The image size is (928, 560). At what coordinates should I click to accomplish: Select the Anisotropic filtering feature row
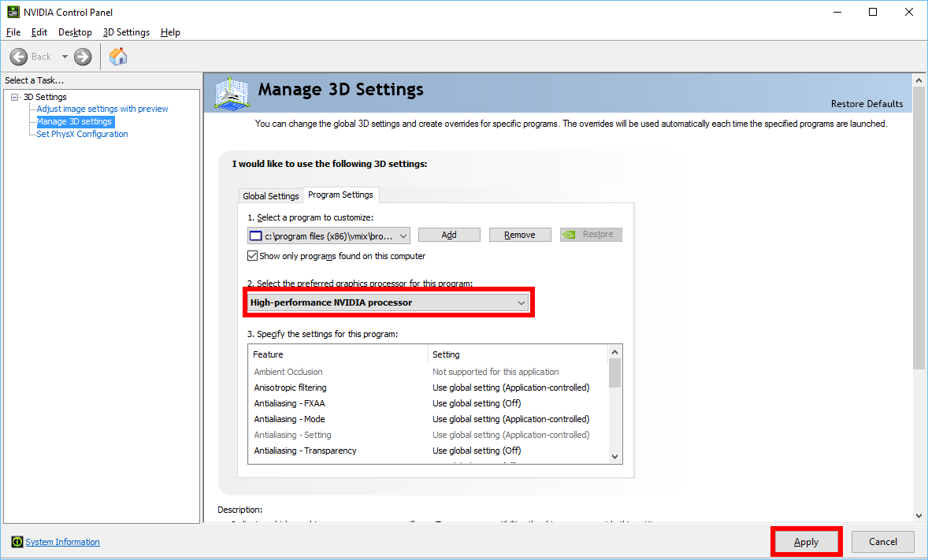pyautogui.click(x=290, y=388)
